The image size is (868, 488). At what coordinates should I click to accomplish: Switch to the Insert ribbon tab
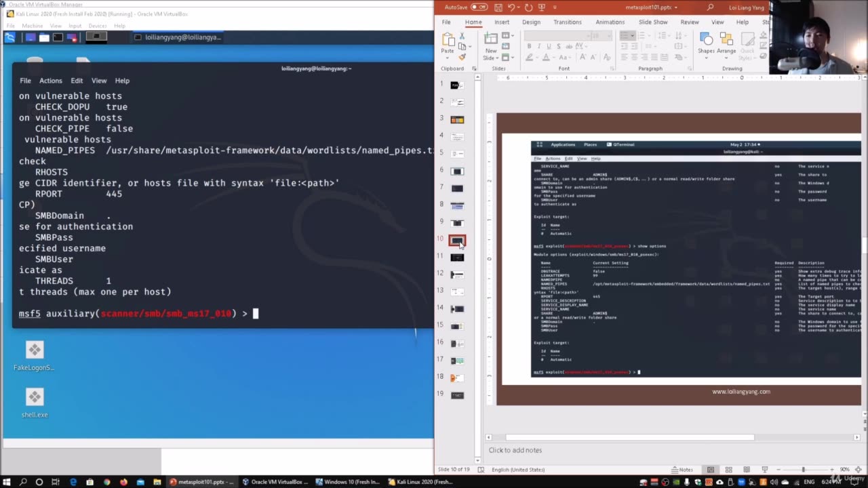502,22
